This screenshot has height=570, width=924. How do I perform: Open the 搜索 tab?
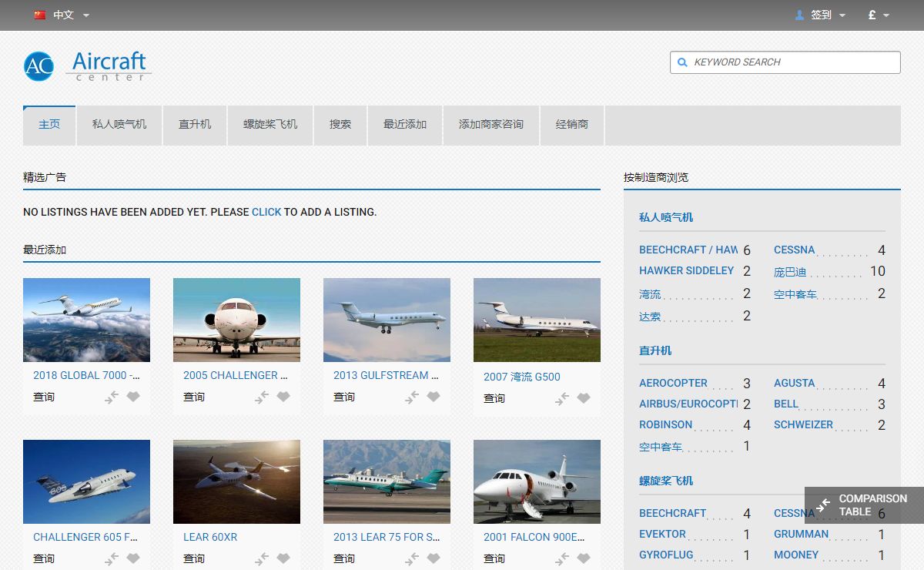[340, 125]
